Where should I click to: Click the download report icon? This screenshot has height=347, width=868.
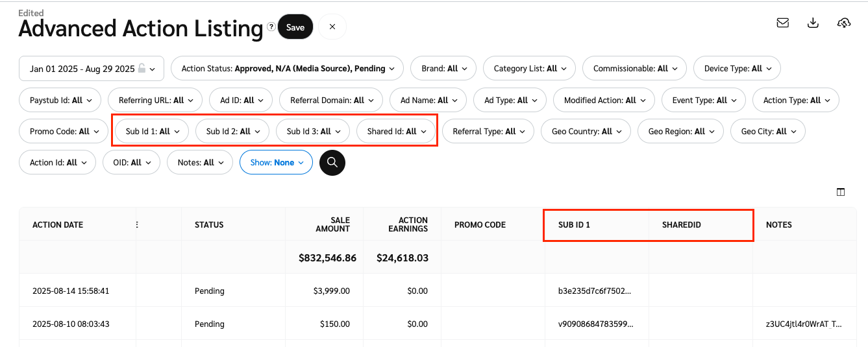(x=813, y=23)
